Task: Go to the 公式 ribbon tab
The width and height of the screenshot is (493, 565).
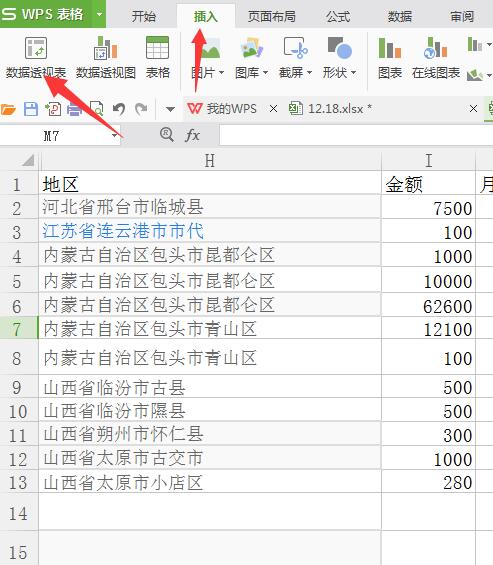Action: (x=338, y=17)
